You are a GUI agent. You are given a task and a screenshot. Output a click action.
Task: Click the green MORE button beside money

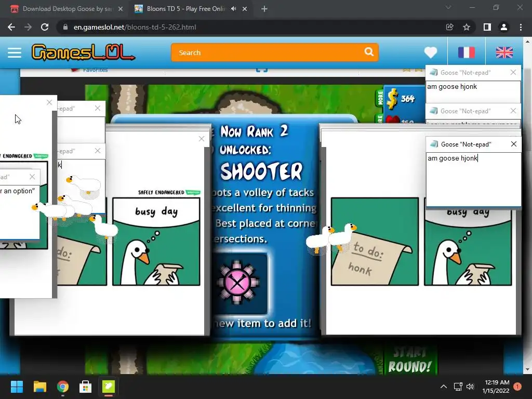coord(379,97)
